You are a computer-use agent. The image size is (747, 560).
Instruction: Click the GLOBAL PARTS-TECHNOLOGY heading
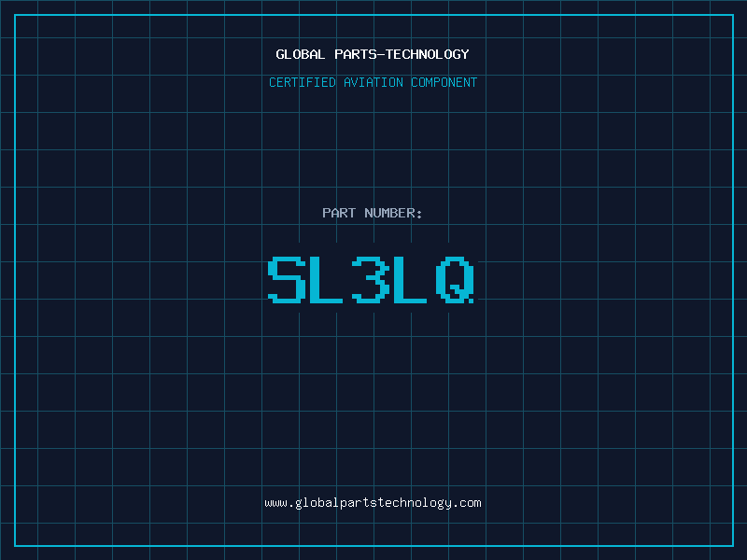[x=373, y=54]
